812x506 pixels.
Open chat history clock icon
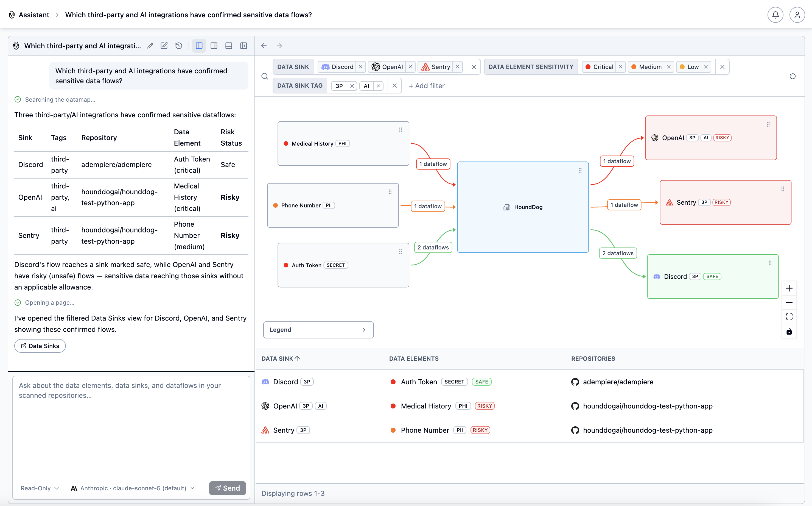179,46
